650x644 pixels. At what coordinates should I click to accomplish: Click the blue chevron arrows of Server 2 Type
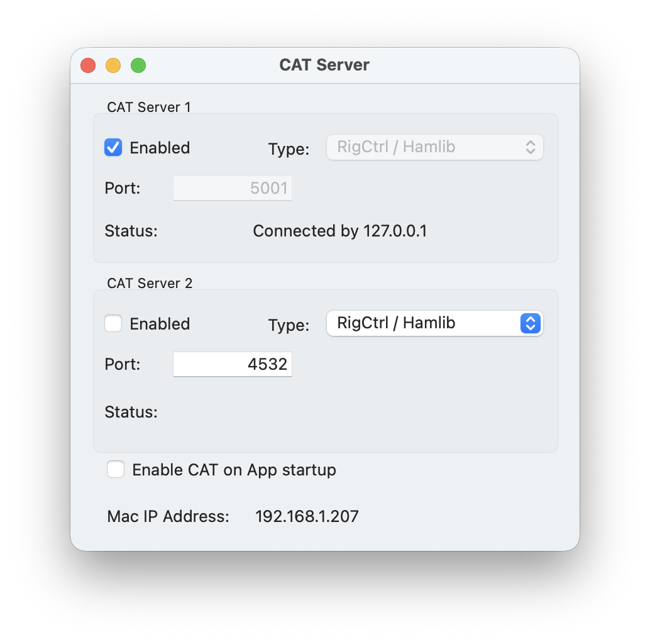coord(531,323)
